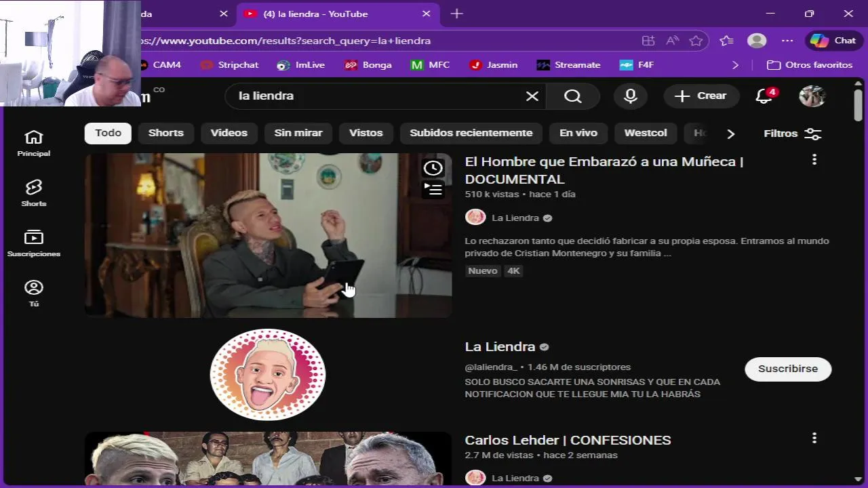Subscribe with the Suscribirse button

pyautogui.click(x=788, y=369)
